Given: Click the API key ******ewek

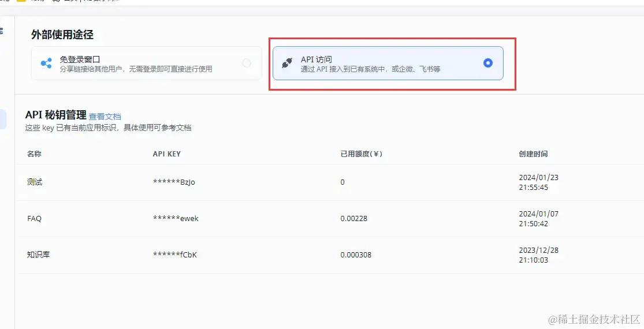Looking at the screenshot, I should [x=176, y=219].
